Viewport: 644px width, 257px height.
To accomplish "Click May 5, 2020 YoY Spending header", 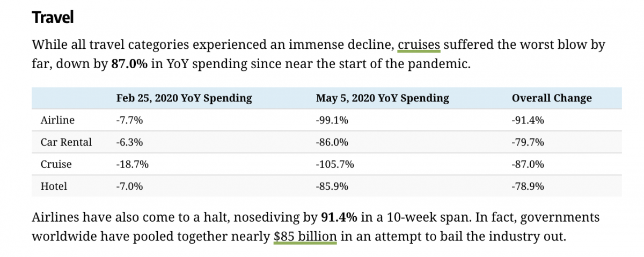I will (x=382, y=98).
